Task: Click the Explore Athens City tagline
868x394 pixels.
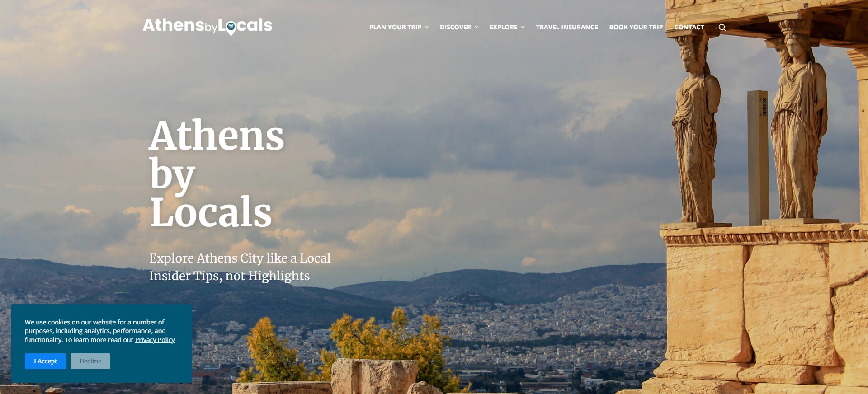Action: pos(240,258)
